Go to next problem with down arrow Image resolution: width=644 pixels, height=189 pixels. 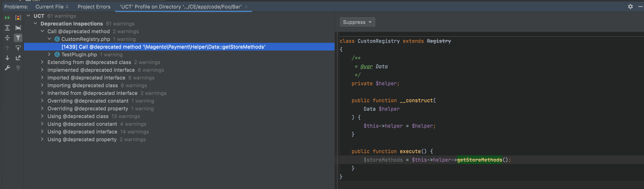click(7, 58)
